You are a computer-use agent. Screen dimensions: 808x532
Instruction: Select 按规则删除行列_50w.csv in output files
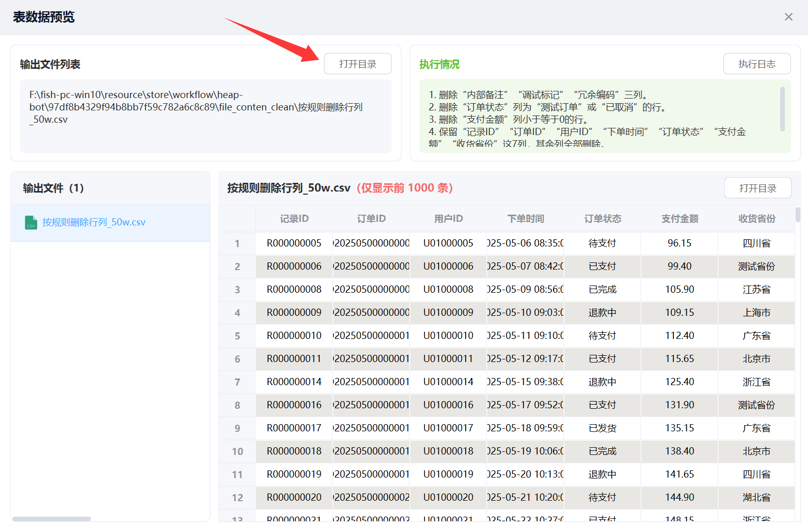(94, 222)
